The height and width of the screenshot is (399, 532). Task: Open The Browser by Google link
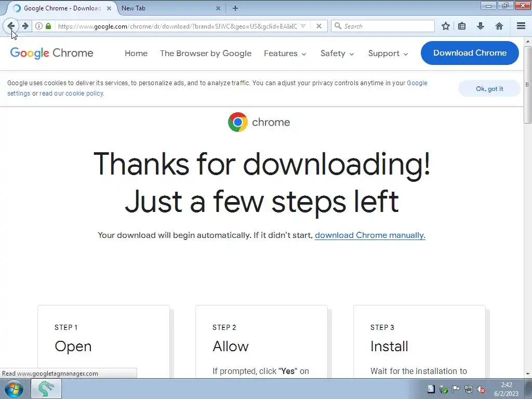(x=206, y=54)
